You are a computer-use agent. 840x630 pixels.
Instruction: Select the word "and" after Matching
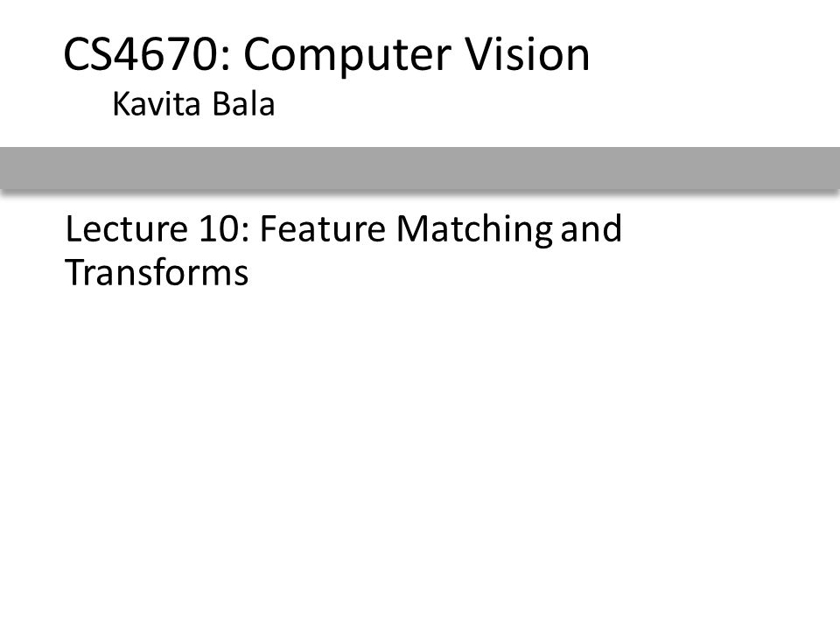pyautogui.click(x=591, y=228)
